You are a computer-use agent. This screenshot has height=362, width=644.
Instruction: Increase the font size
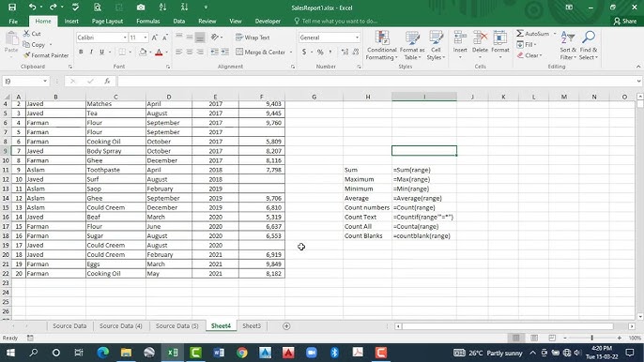pos(154,38)
